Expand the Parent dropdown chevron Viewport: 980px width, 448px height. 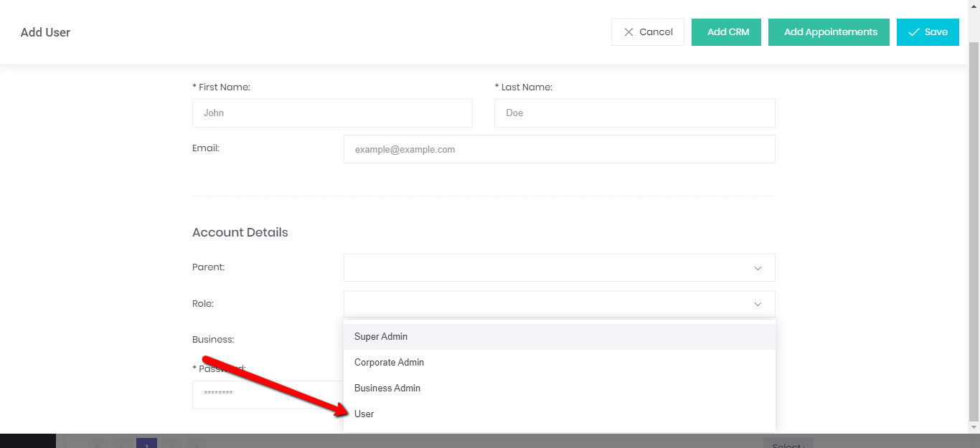[758, 268]
